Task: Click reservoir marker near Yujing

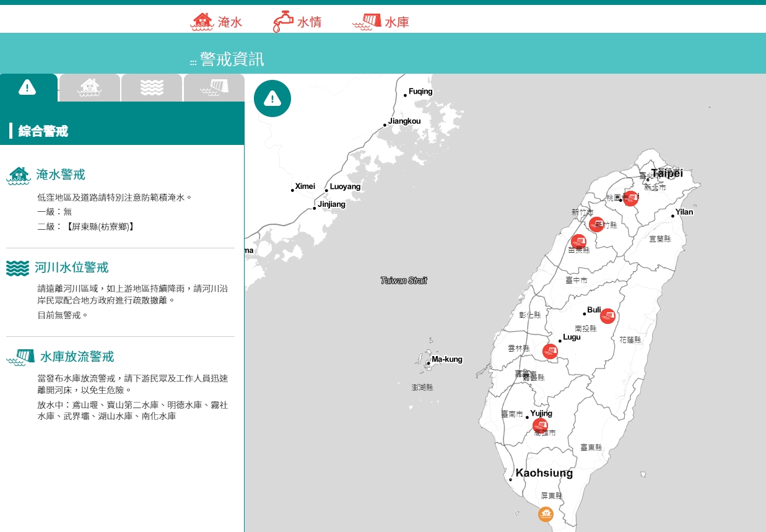Action: (x=541, y=425)
